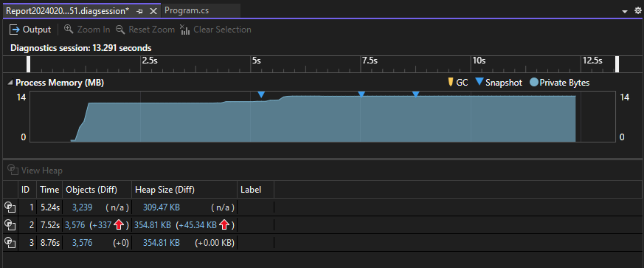The image size is (644, 268).
Task: Click the GC legend item
Action: (457, 83)
